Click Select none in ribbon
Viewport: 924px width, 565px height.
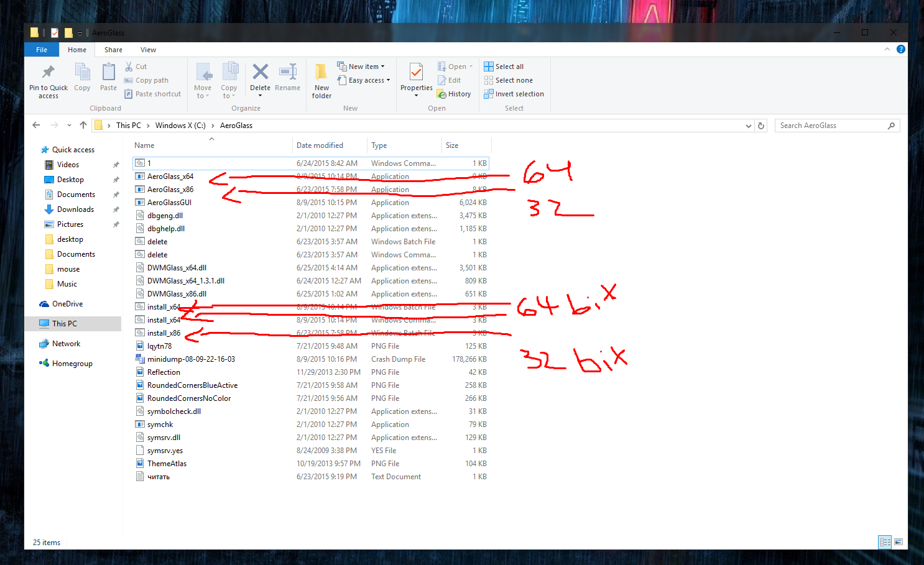click(508, 80)
